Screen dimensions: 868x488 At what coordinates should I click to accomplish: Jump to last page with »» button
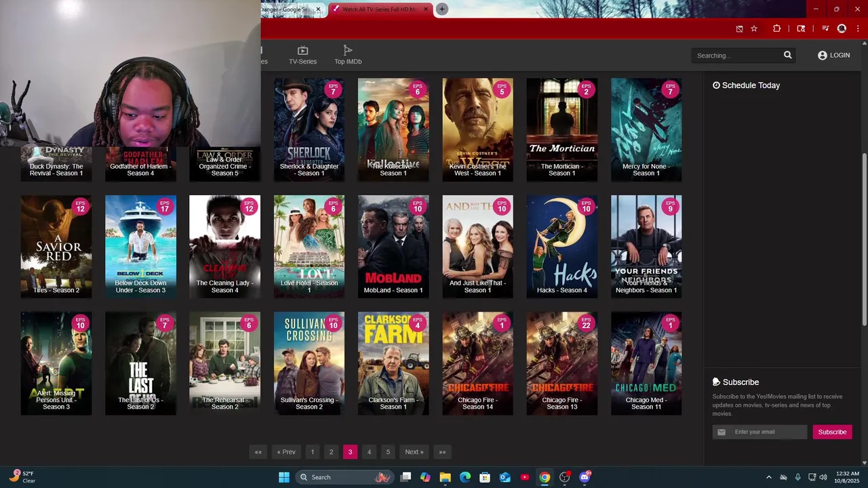442,452
